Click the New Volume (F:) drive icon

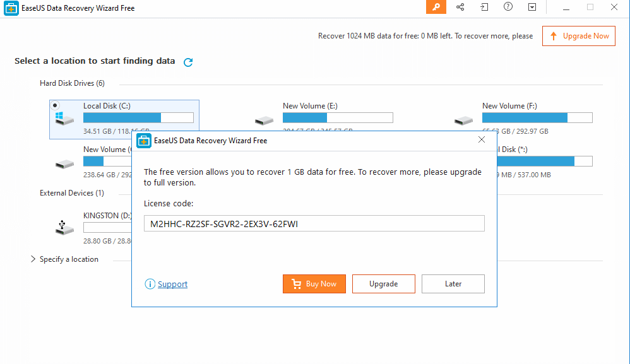tap(463, 120)
